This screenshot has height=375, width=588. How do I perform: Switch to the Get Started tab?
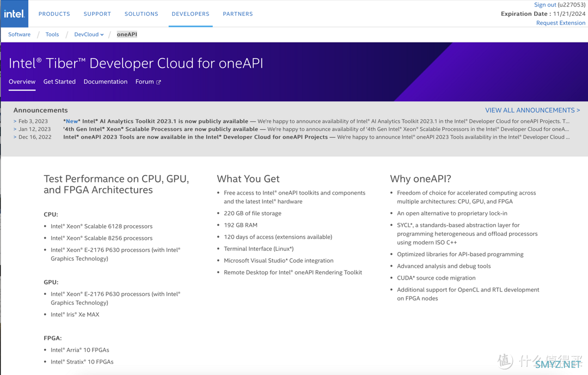[x=59, y=81]
